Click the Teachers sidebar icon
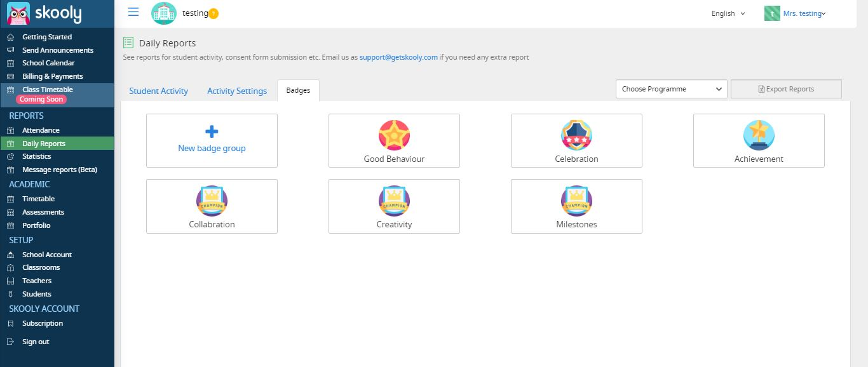Viewport: 868px width, 367px height. [10, 281]
